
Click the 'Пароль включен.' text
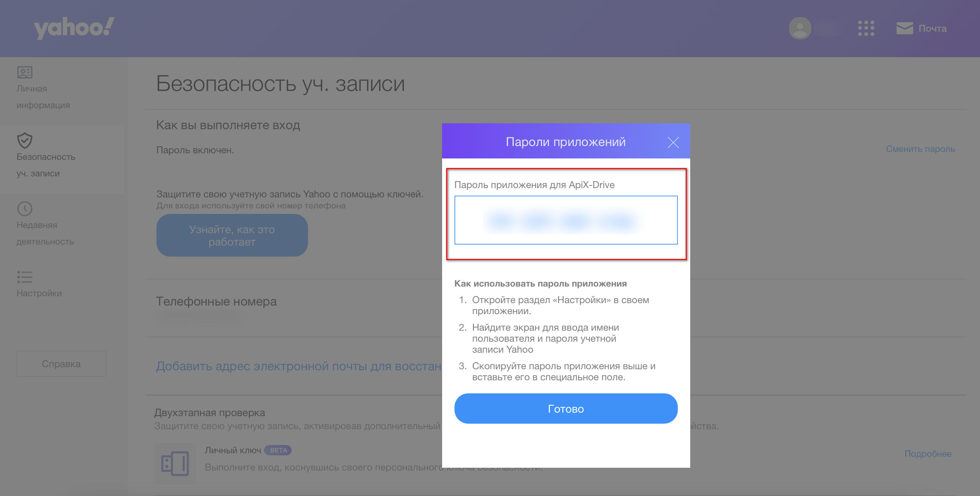(x=195, y=150)
